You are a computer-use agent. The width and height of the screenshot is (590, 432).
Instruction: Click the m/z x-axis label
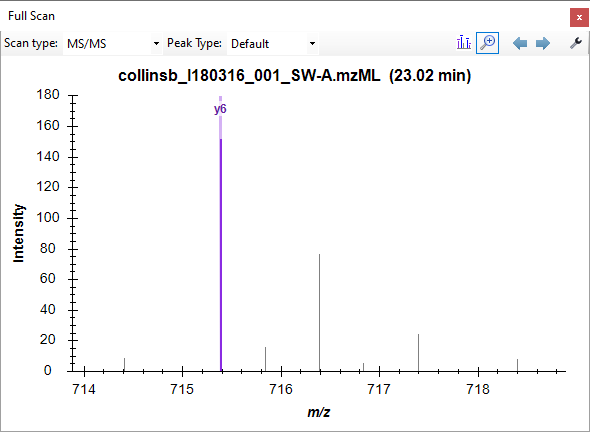pyautogui.click(x=319, y=412)
